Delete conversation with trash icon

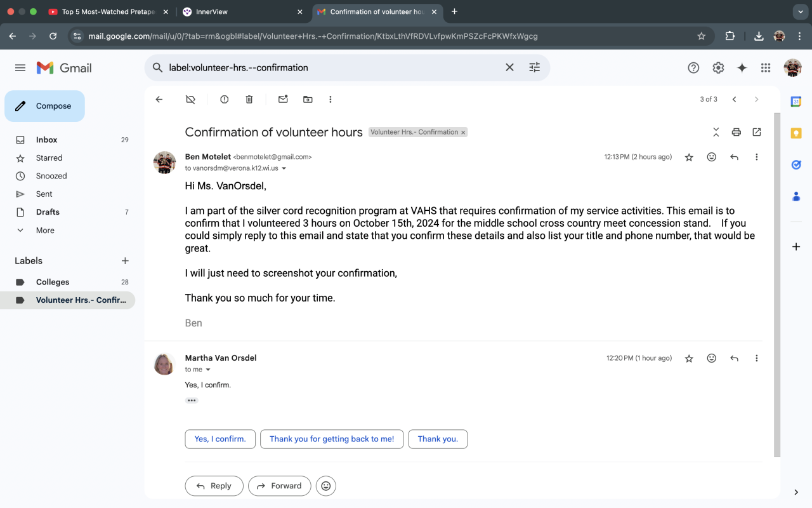[x=249, y=99]
